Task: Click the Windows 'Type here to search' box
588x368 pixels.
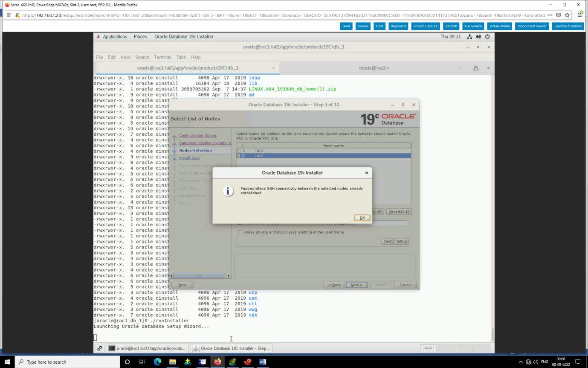Action: [x=67, y=362]
